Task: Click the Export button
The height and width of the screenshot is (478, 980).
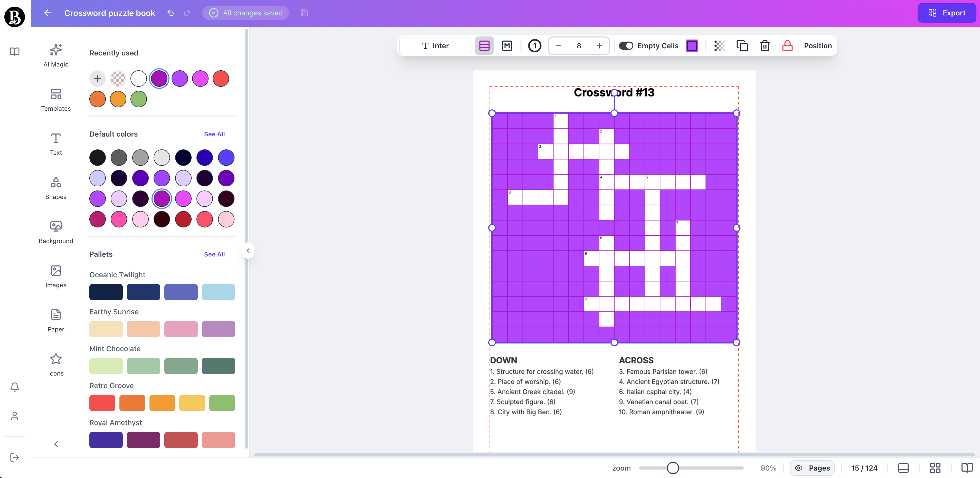Action: 947,13
